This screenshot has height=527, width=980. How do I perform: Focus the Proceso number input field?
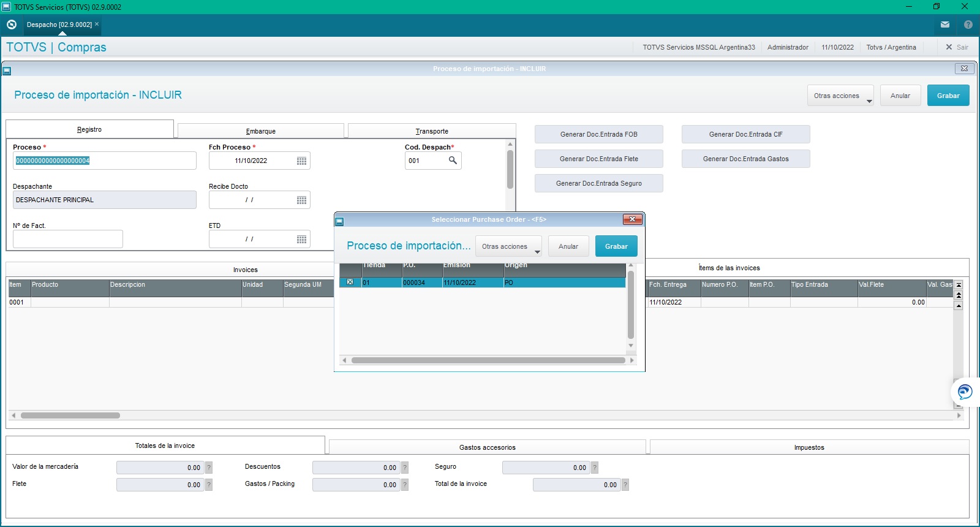pyautogui.click(x=105, y=161)
